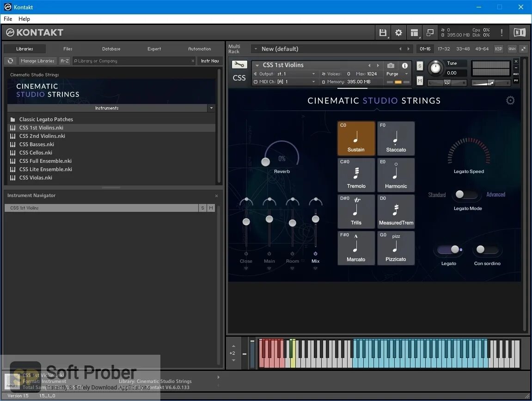The height and width of the screenshot is (401, 532).
Task: Click the Main mic fader handle
Action: (269, 219)
